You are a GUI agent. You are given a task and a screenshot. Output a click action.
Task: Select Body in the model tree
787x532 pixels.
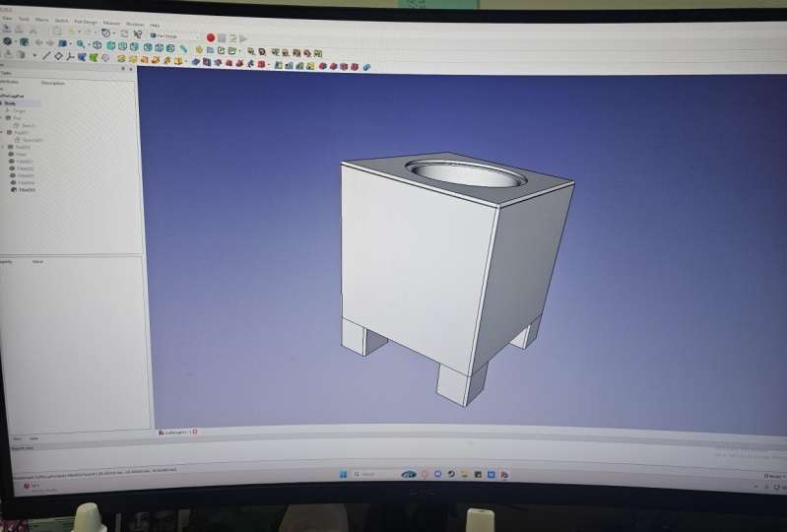click(x=10, y=102)
